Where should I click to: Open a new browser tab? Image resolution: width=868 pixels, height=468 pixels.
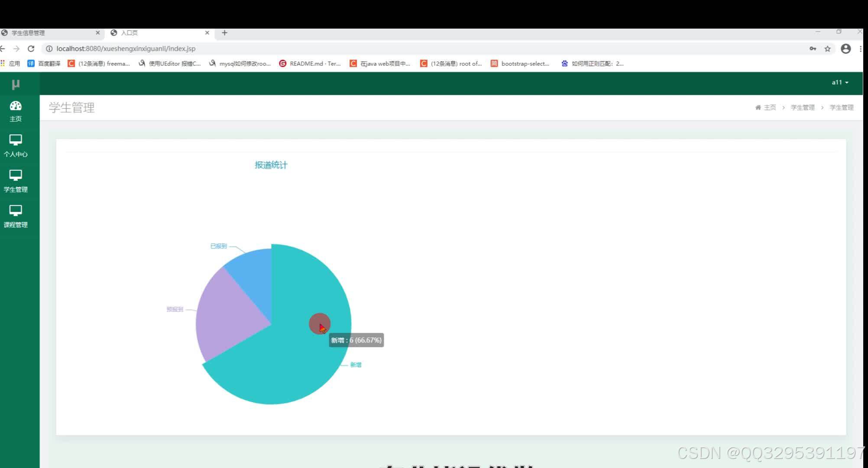[x=224, y=32]
